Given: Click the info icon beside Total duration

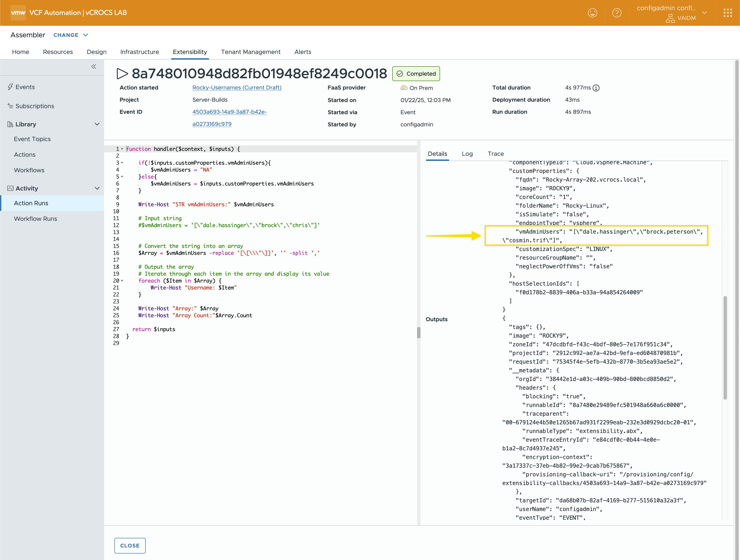Looking at the screenshot, I should [596, 88].
